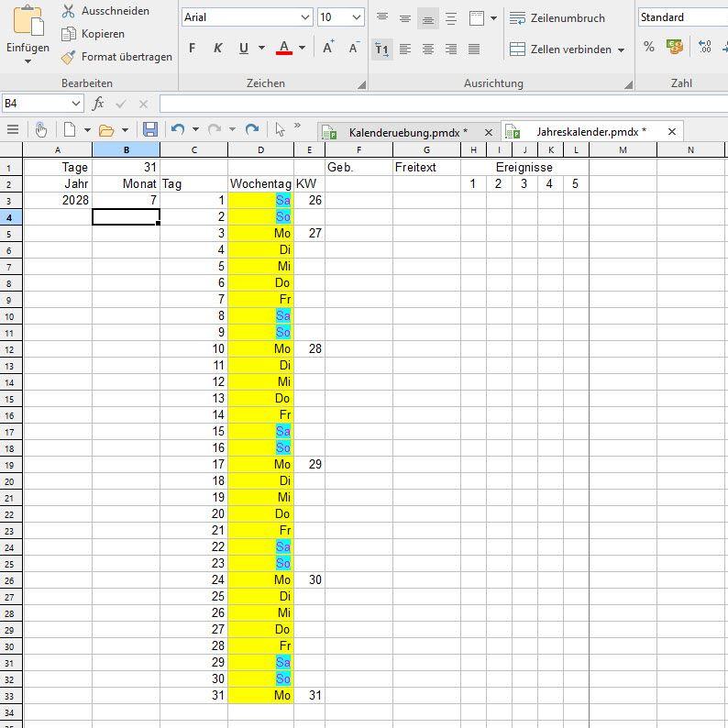
Task: Toggle italic formatting (K)
Action: 217,49
